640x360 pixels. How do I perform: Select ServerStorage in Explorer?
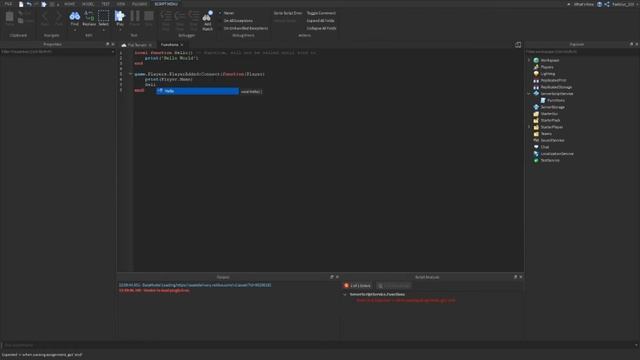[x=552, y=107]
